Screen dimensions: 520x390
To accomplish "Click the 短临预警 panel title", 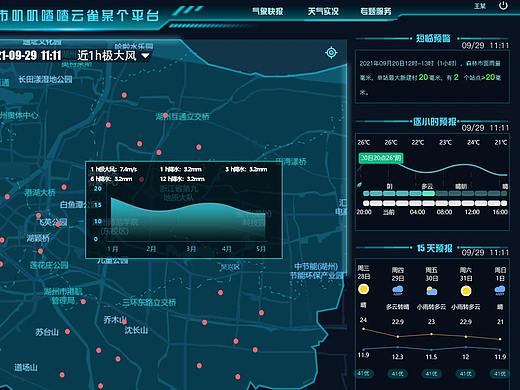I will [433, 38].
